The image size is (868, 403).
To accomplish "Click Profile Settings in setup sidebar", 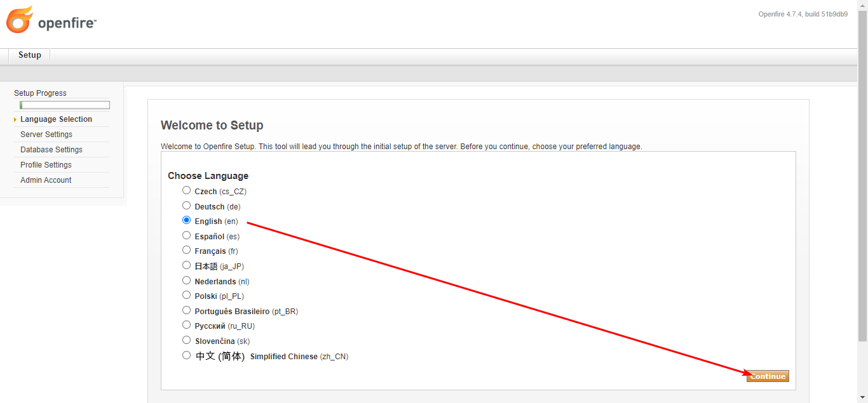I will [46, 165].
